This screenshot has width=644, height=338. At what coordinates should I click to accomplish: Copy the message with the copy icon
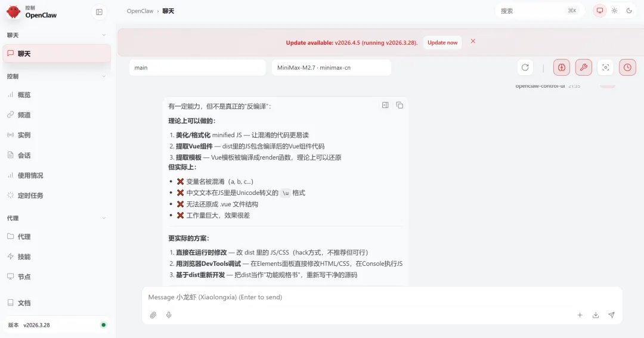pyautogui.click(x=400, y=105)
